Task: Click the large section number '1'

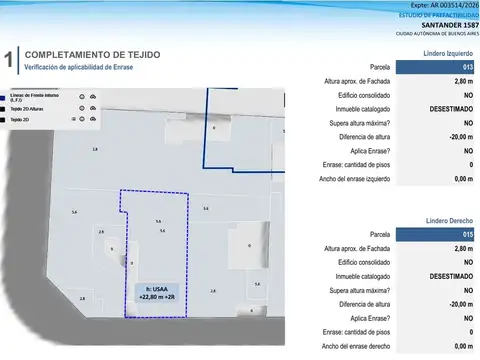Action: pyautogui.click(x=8, y=59)
